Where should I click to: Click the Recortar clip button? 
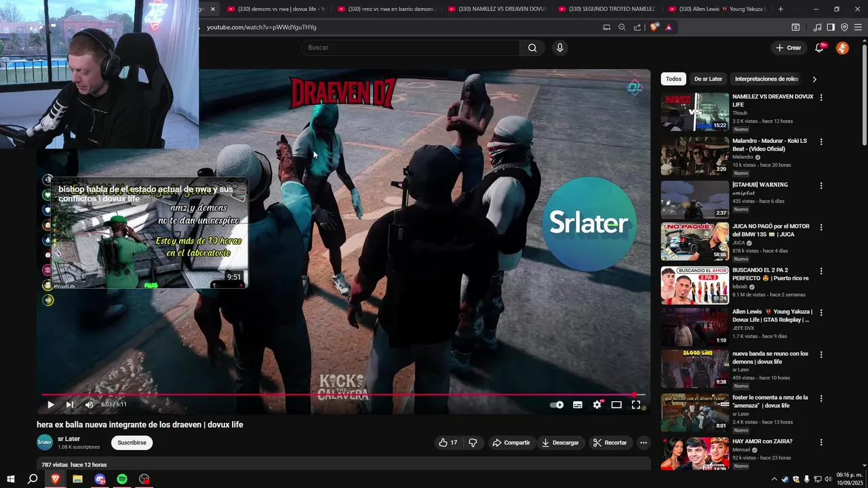(610, 443)
